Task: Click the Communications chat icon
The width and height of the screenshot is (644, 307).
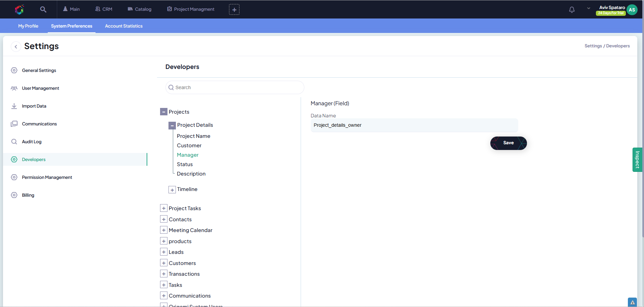Action: (14, 124)
